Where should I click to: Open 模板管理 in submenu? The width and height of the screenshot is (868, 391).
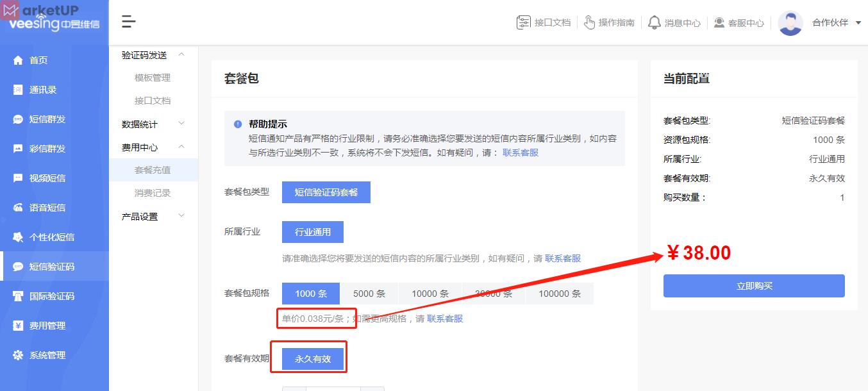coord(153,78)
